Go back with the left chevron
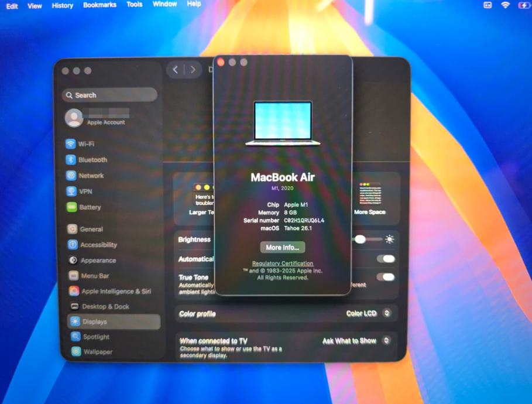 click(x=176, y=70)
